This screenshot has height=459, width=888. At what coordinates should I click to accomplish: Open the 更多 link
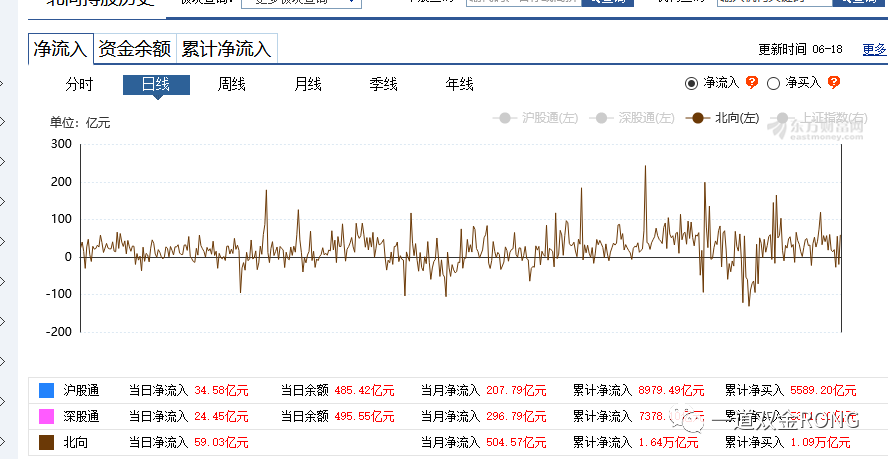coord(875,49)
